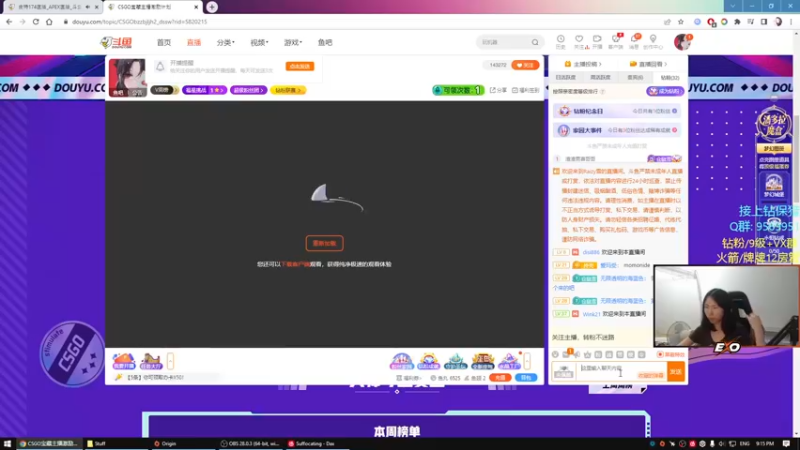The height and width of the screenshot is (450, 800).
Task: Open the emoji picker smiley in chat toolbar
Action: click(556, 354)
